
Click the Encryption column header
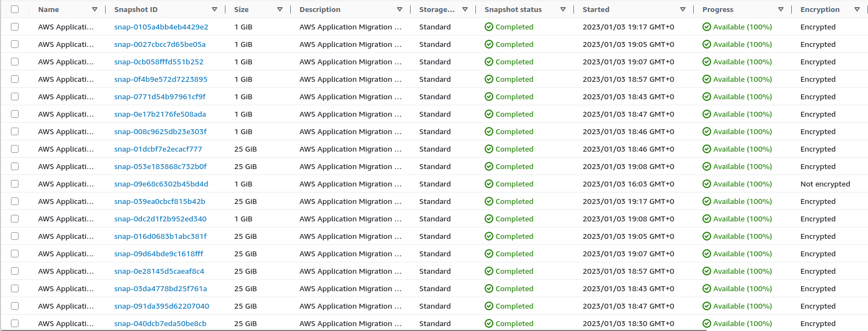point(820,9)
